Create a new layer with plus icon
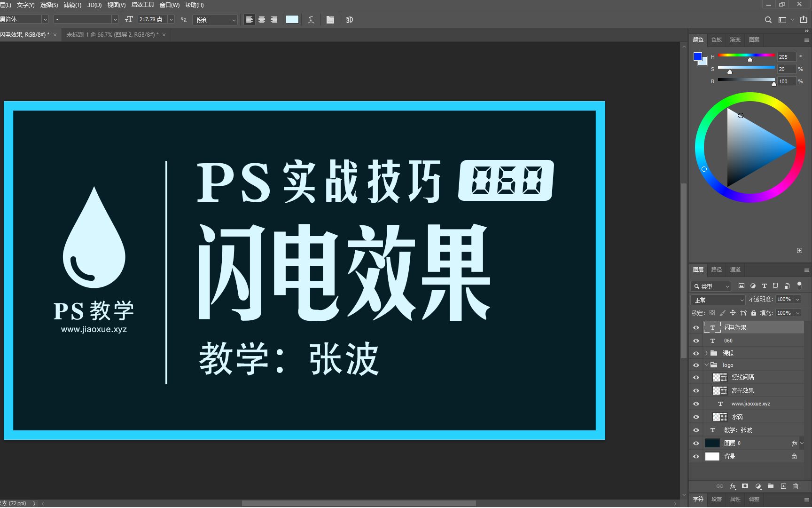The image size is (812, 508). [x=783, y=486]
